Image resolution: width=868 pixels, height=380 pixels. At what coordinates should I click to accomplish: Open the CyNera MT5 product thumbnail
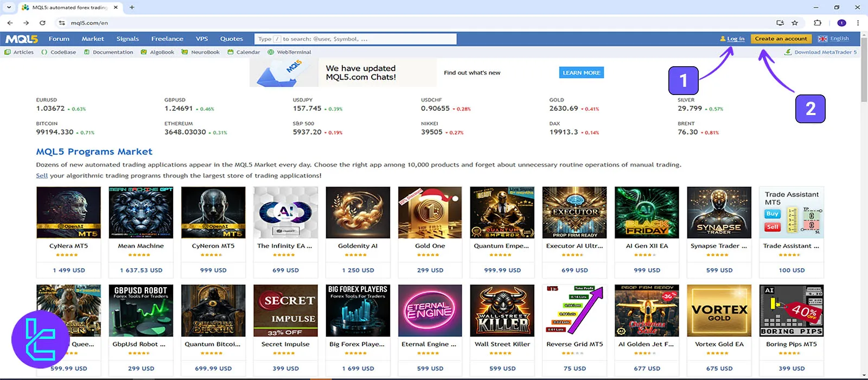68,213
